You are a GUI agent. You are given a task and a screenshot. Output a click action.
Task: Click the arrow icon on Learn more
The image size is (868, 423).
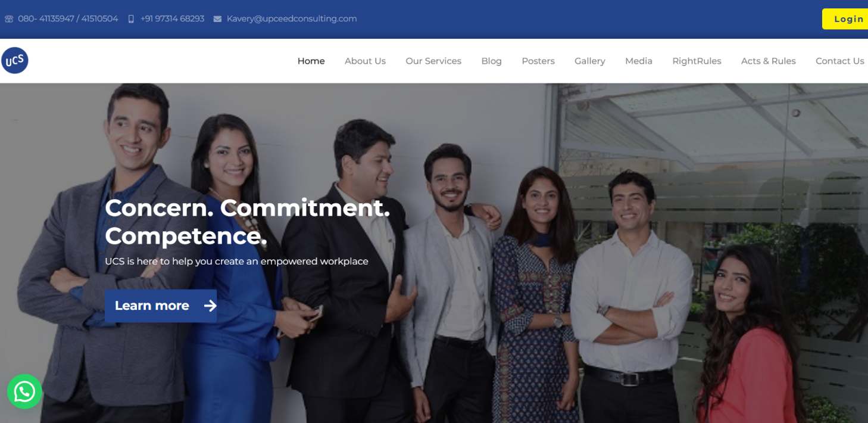coord(210,306)
